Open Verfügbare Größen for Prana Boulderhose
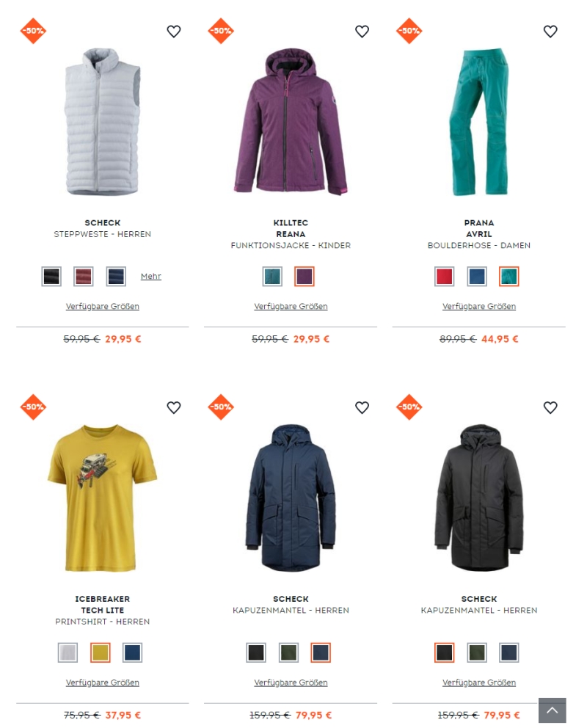Viewport: 587px width, 728px height. 479,307
